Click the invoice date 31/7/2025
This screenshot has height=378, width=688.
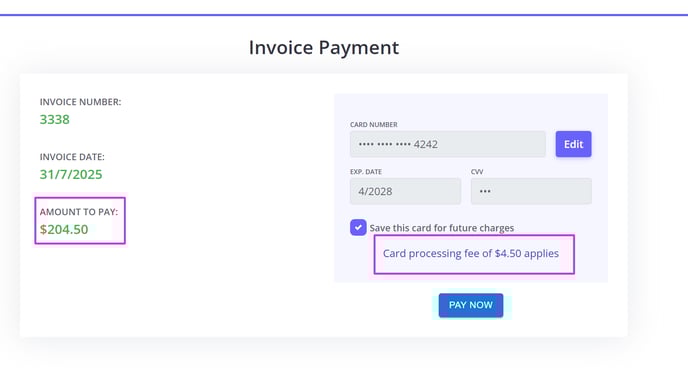click(x=71, y=174)
